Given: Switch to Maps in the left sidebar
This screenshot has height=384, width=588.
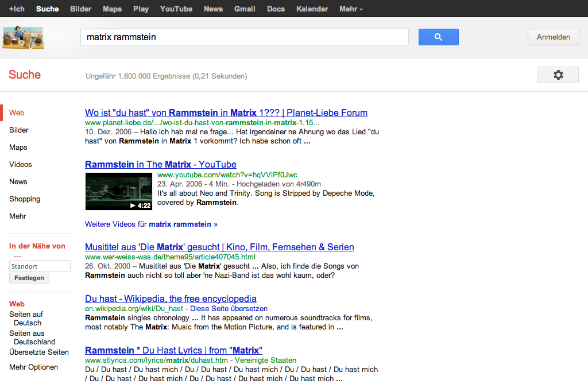Looking at the screenshot, I should 18,148.
